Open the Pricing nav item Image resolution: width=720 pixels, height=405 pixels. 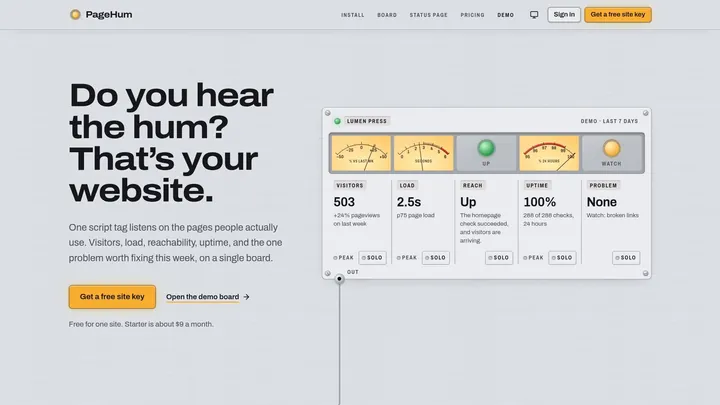point(472,15)
